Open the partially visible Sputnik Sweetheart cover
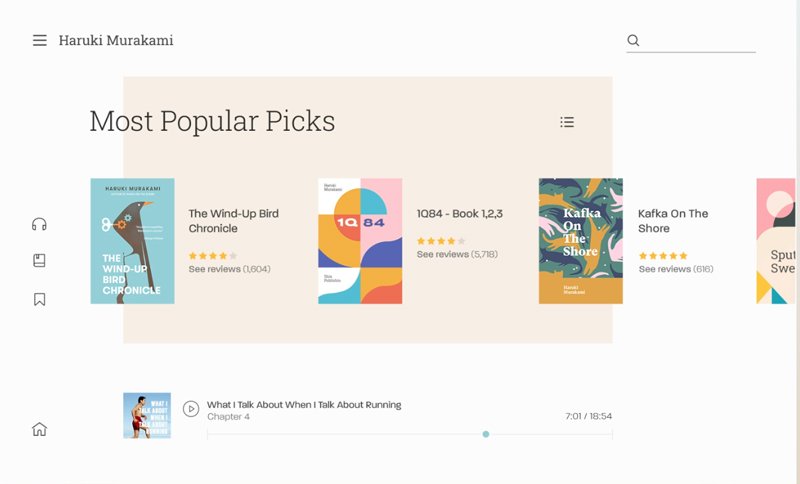 click(776, 241)
